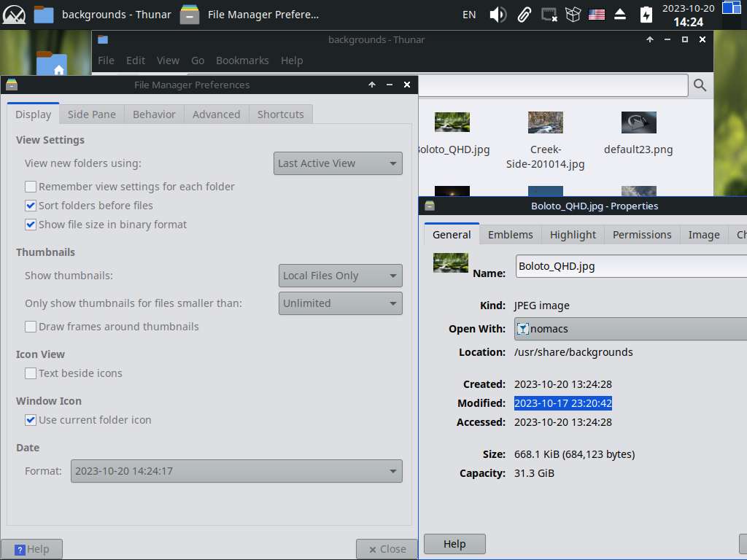Image resolution: width=747 pixels, height=560 pixels.
Task: Click the workspace switcher icon in the taskbar
Action: pyautogui.click(x=731, y=8)
